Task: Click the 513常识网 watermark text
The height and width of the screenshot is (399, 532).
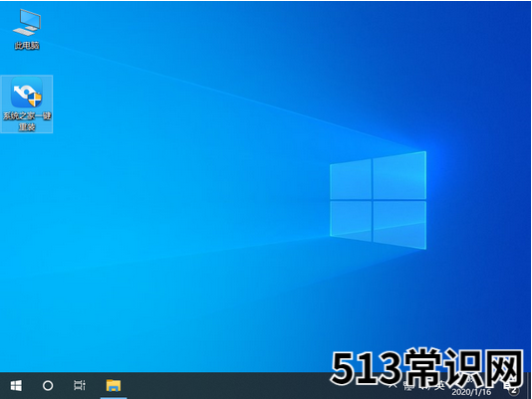Action: point(426,367)
